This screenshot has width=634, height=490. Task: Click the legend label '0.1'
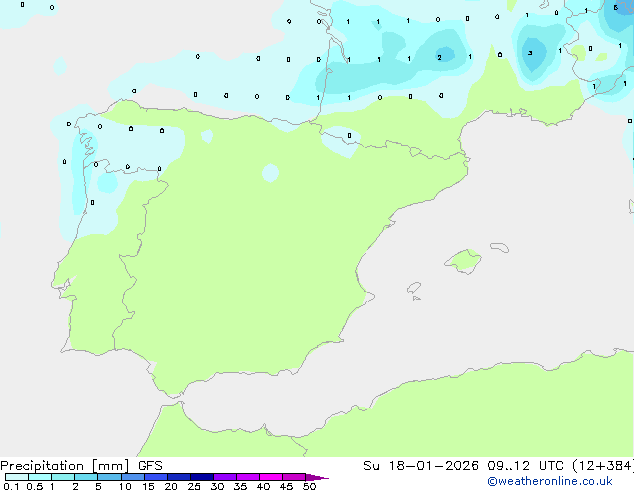11,486
